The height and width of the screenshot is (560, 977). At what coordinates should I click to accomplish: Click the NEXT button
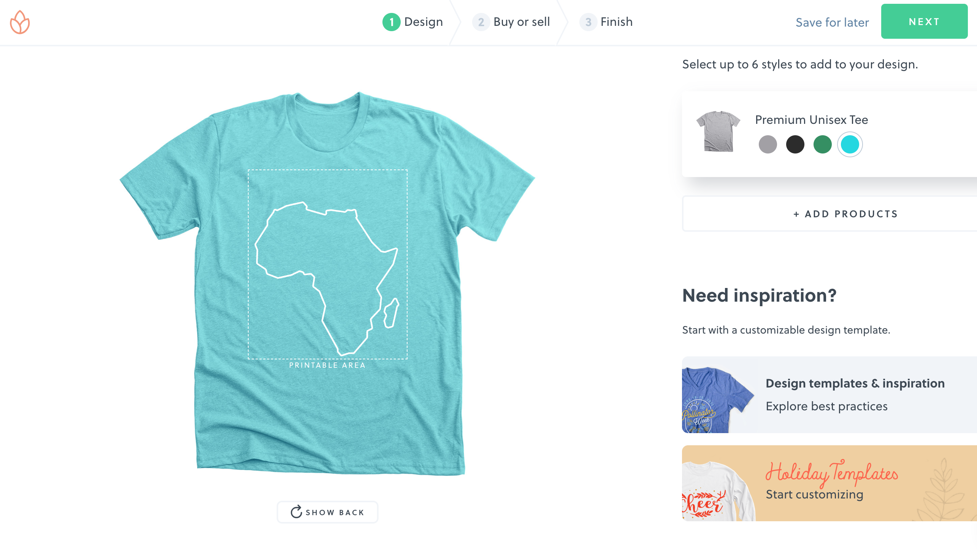(x=923, y=22)
